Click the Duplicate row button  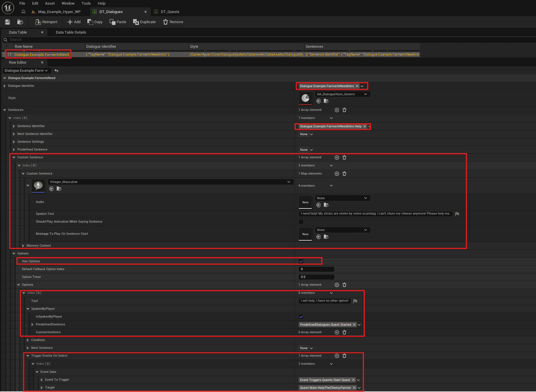[144, 22]
